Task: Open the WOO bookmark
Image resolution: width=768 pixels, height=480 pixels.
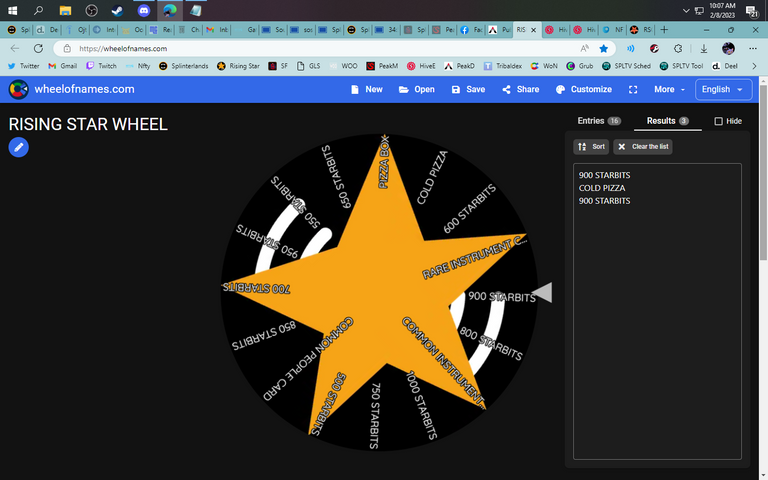Action: pyautogui.click(x=343, y=66)
